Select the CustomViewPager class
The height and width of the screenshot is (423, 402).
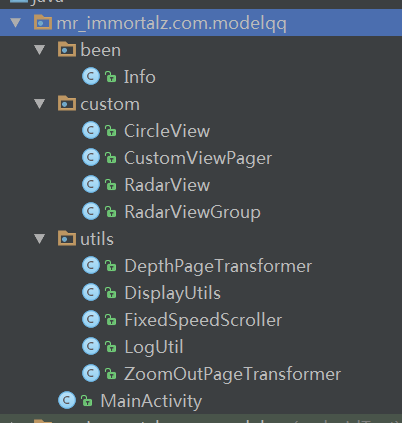(198, 158)
